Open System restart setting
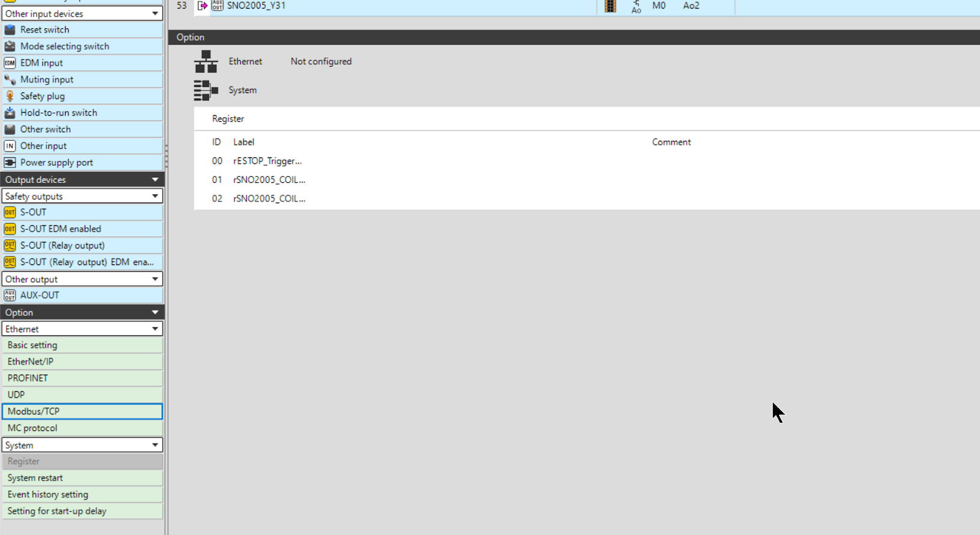The width and height of the screenshot is (980, 535). pos(82,478)
